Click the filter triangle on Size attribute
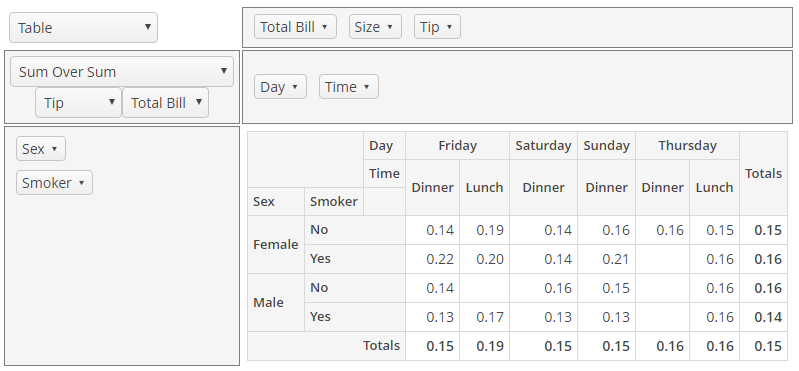The height and width of the screenshot is (371, 799). [390, 27]
